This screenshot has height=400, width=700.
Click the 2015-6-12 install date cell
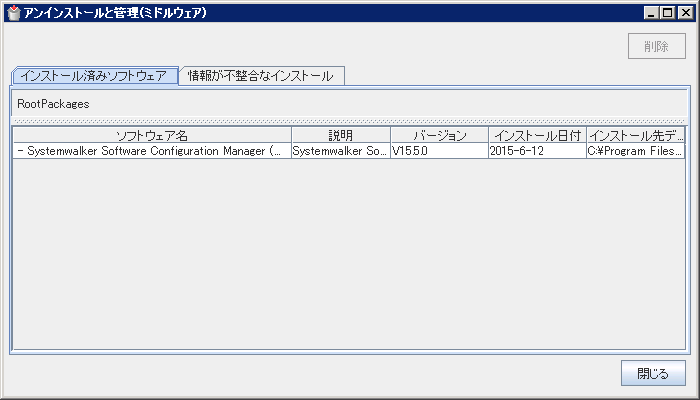pyautogui.click(x=538, y=151)
